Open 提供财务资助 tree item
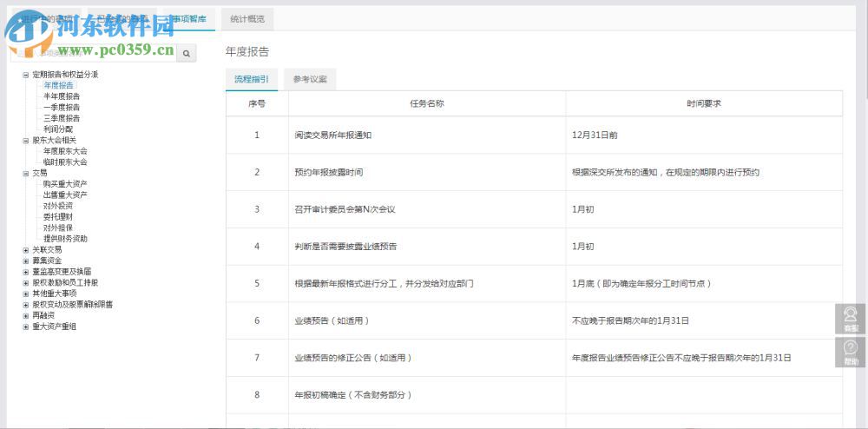 [65, 239]
